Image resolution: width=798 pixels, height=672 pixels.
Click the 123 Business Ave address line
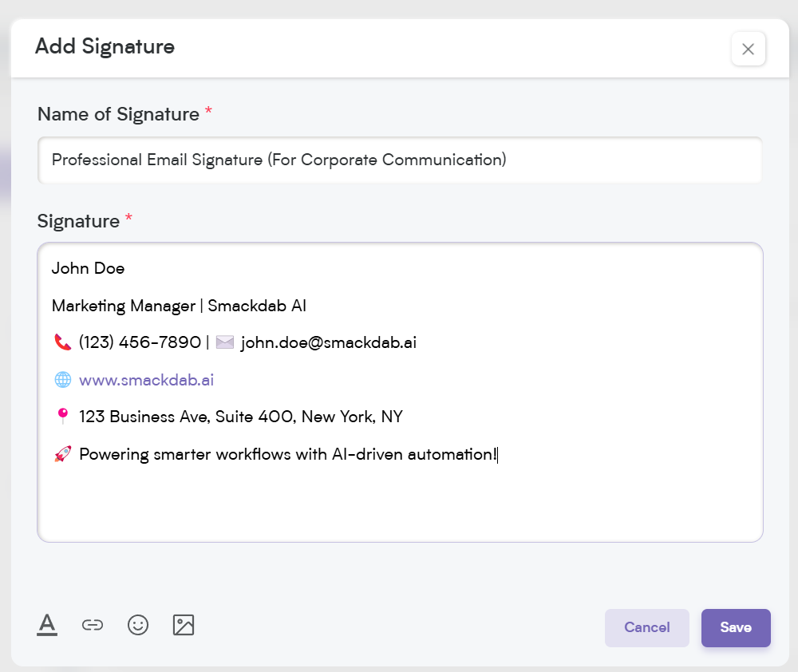(241, 417)
